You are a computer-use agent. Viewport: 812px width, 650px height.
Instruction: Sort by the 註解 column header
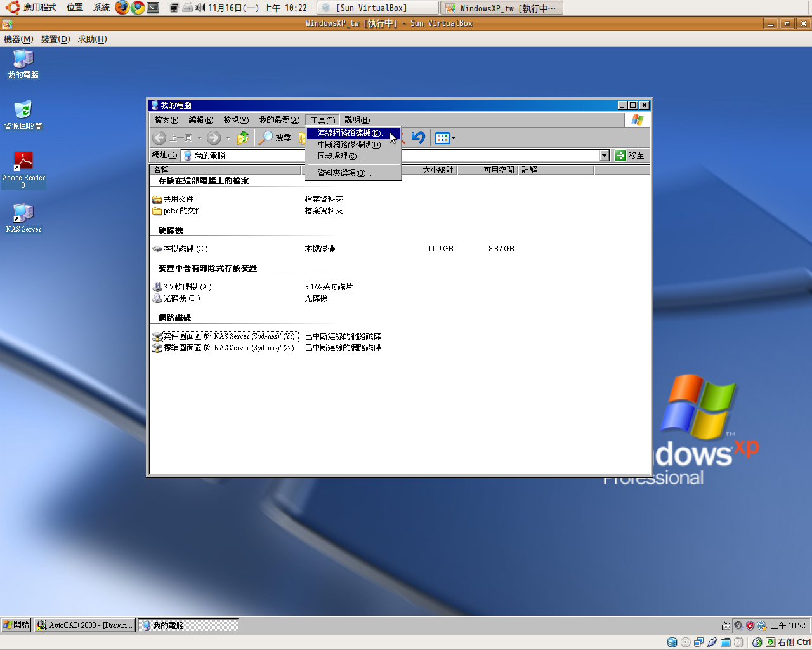tap(556, 170)
